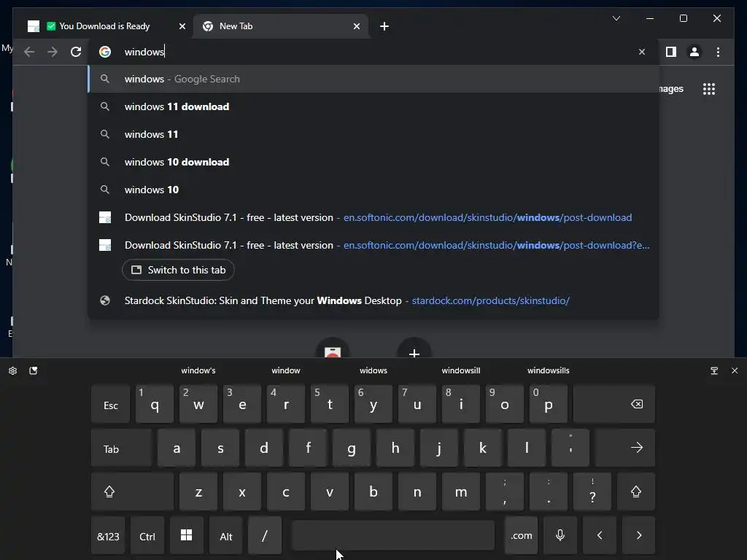Pick the 'window' text suggestion
The width and height of the screenshot is (747, 560).
point(286,370)
